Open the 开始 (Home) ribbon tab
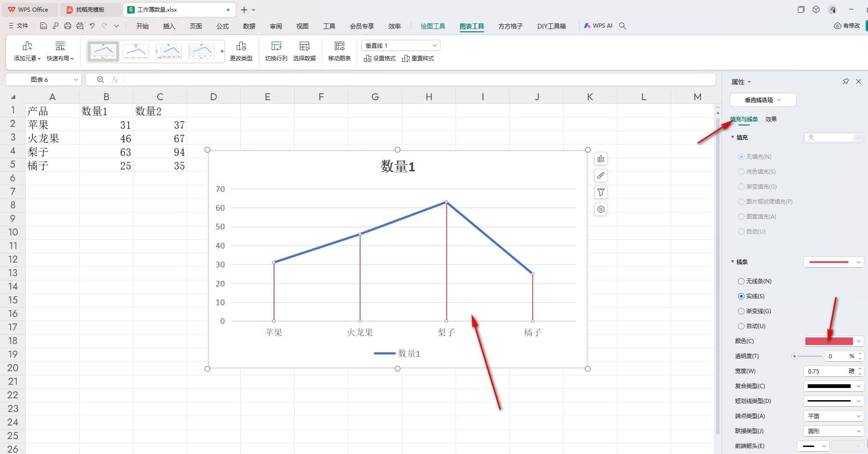The image size is (868, 454). [143, 26]
